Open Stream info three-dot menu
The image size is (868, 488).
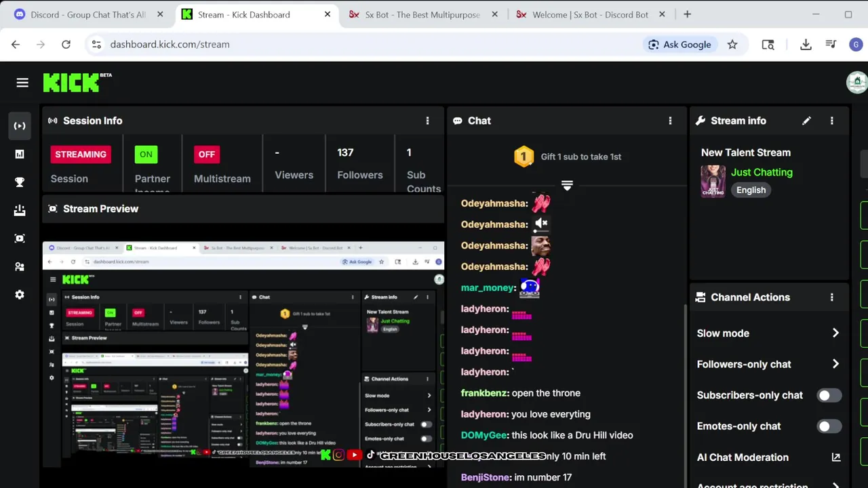[x=832, y=121]
